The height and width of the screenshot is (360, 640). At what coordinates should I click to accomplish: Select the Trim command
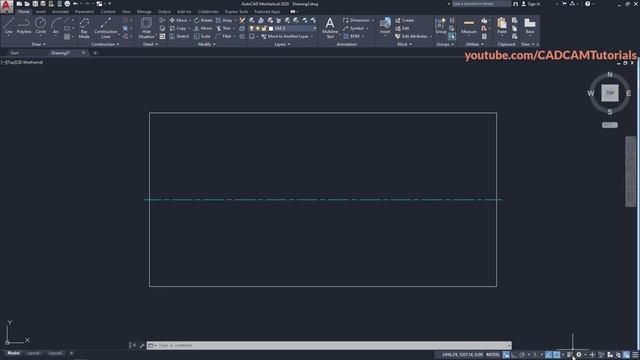point(224,28)
